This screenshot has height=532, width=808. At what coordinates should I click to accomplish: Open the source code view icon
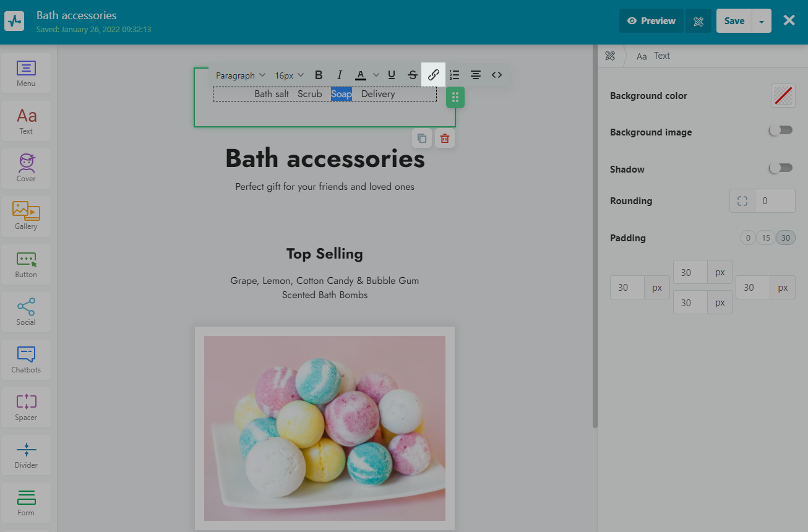(497, 75)
